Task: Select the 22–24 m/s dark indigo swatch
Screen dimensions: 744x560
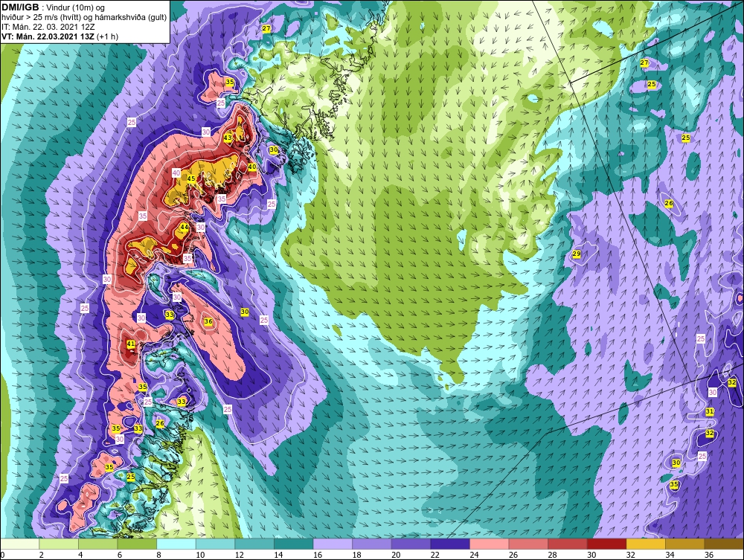Action: pos(450,544)
